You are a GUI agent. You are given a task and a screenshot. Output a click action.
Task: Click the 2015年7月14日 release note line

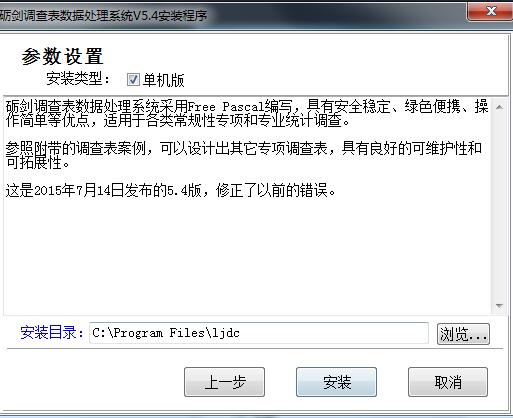(x=170, y=191)
